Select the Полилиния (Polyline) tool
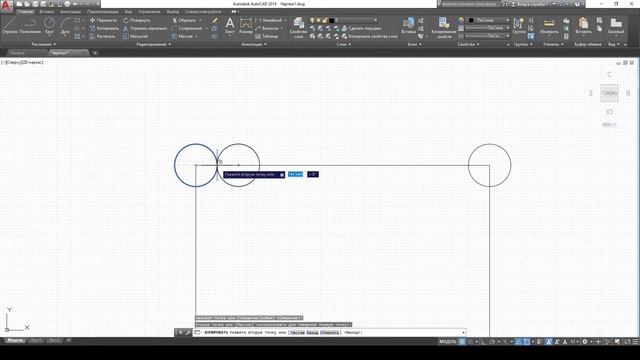 click(30, 25)
